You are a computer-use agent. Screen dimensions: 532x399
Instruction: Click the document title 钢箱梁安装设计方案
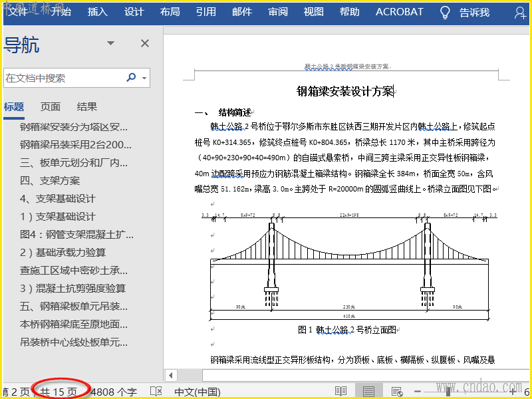pyautogui.click(x=345, y=92)
